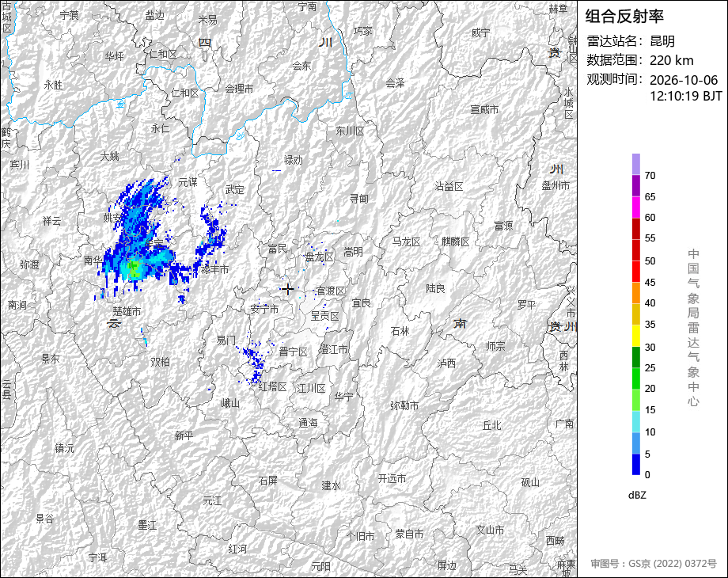Click the 墨江 county label
Image resolution: width=728 pixels, height=578 pixels.
pos(147,525)
